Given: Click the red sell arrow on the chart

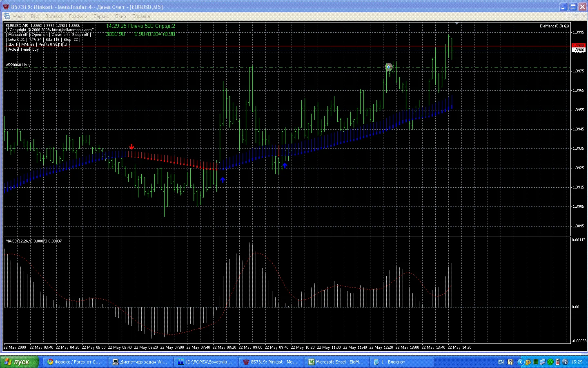Looking at the screenshot, I should (x=131, y=146).
